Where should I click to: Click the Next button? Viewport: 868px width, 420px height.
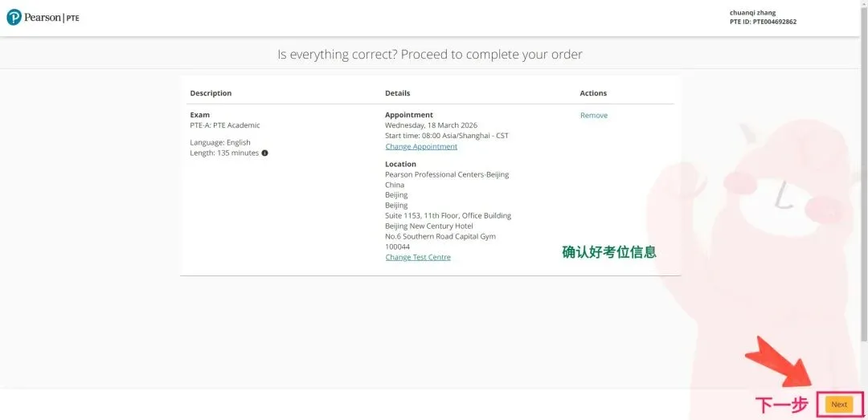click(839, 405)
